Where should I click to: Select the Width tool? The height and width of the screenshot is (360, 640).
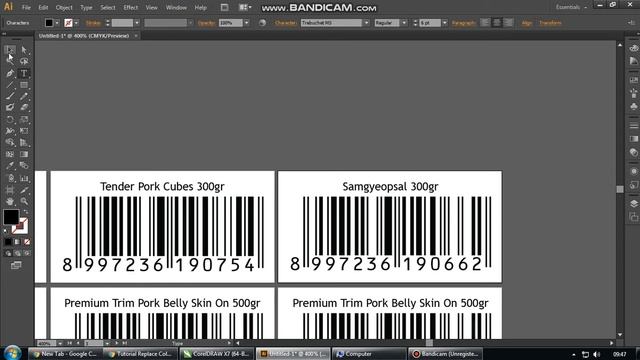pos(10,131)
